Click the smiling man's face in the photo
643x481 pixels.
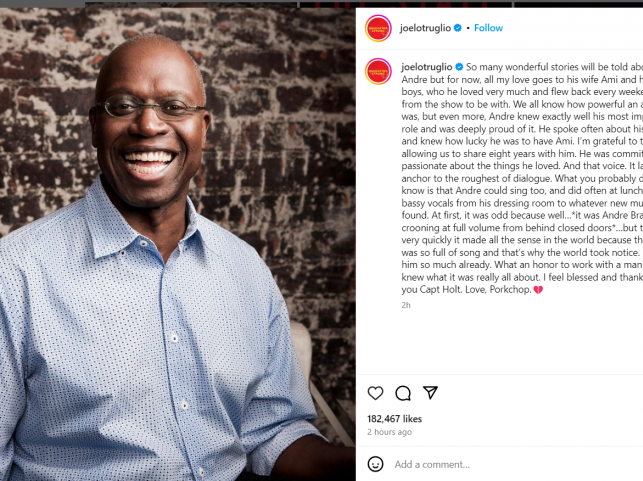[x=150, y=123]
